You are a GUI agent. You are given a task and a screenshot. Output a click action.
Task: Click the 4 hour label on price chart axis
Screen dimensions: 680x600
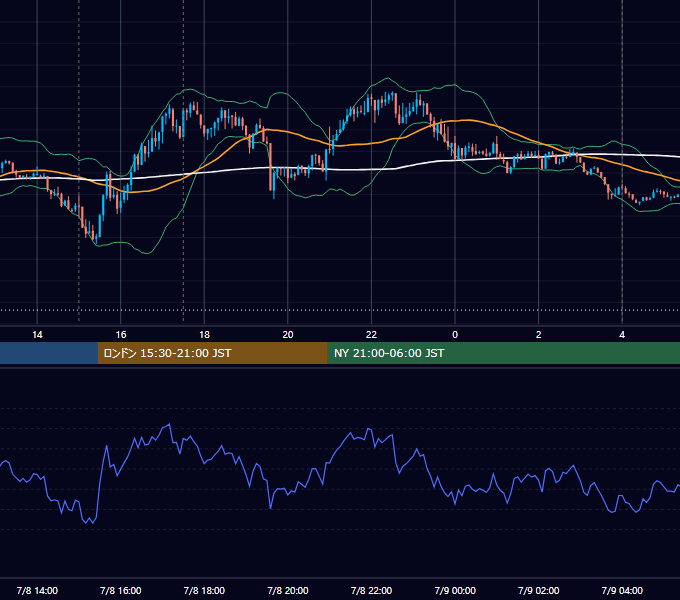(x=622, y=335)
